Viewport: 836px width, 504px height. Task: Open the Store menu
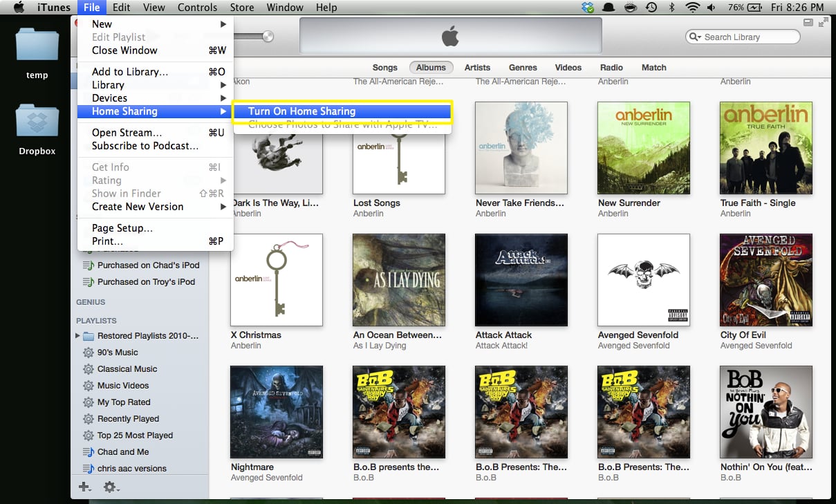click(x=242, y=8)
